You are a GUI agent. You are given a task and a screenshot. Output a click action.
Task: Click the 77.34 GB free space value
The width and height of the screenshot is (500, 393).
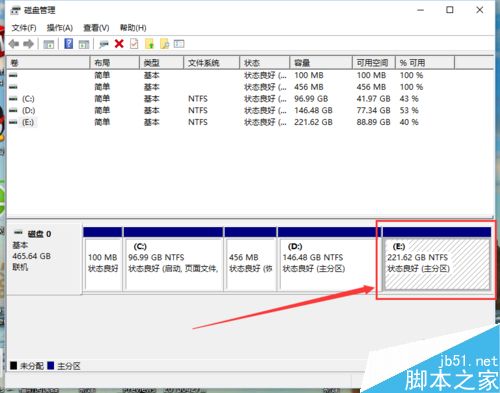pyautogui.click(x=373, y=110)
